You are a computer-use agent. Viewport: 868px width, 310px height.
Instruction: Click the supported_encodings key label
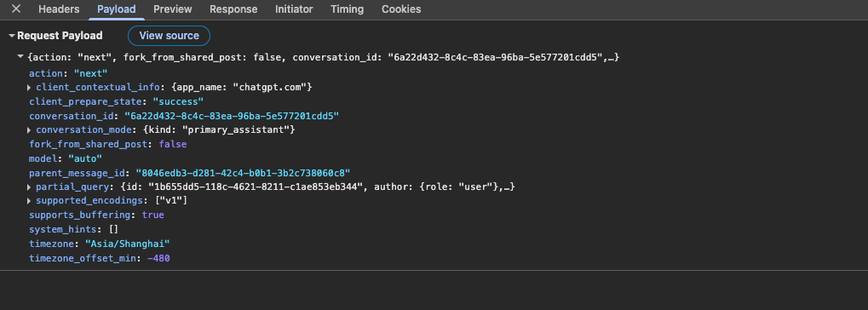coord(89,201)
